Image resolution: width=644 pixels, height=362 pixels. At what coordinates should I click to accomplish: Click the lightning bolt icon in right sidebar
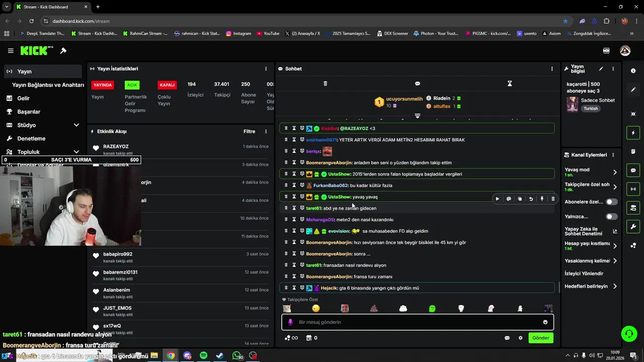click(633, 133)
